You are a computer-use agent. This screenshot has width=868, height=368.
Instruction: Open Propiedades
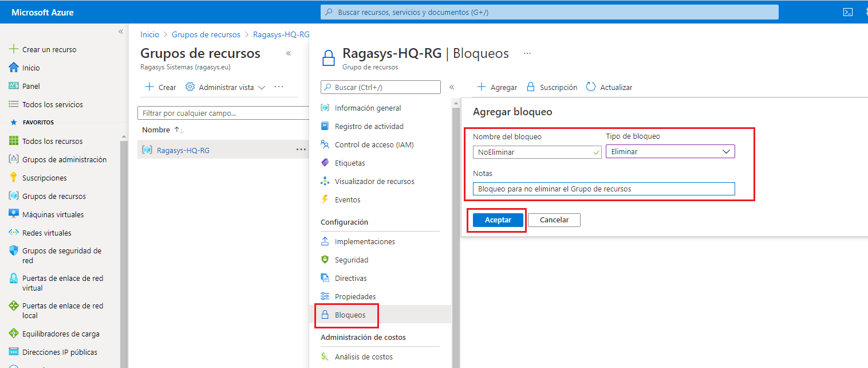tap(348, 296)
